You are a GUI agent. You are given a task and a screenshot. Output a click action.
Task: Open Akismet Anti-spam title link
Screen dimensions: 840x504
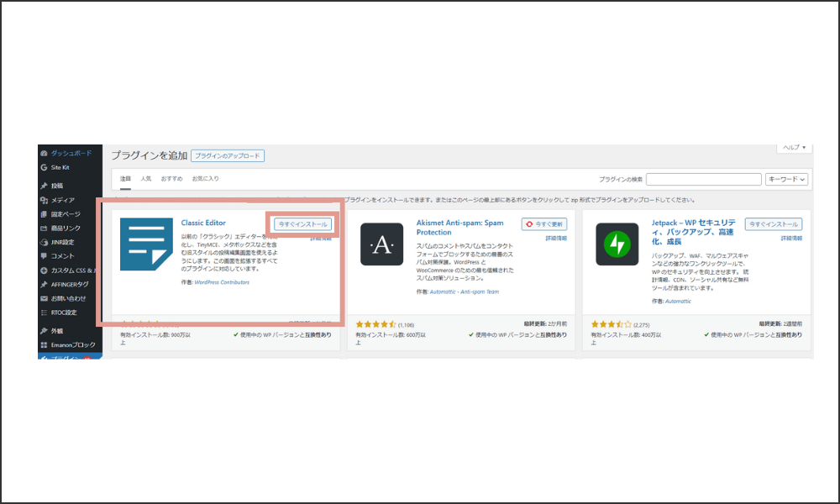point(459,228)
